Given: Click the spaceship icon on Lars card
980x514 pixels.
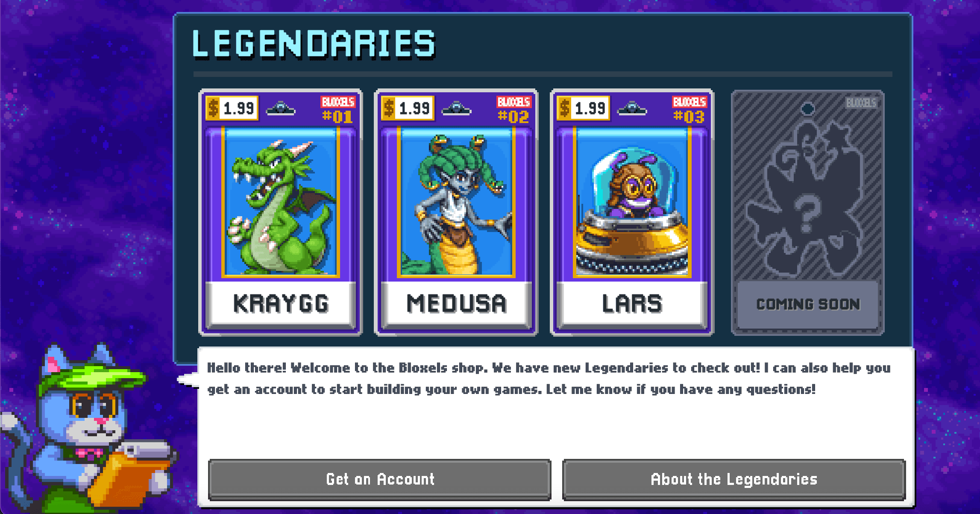Looking at the screenshot, I should (632, 109).
